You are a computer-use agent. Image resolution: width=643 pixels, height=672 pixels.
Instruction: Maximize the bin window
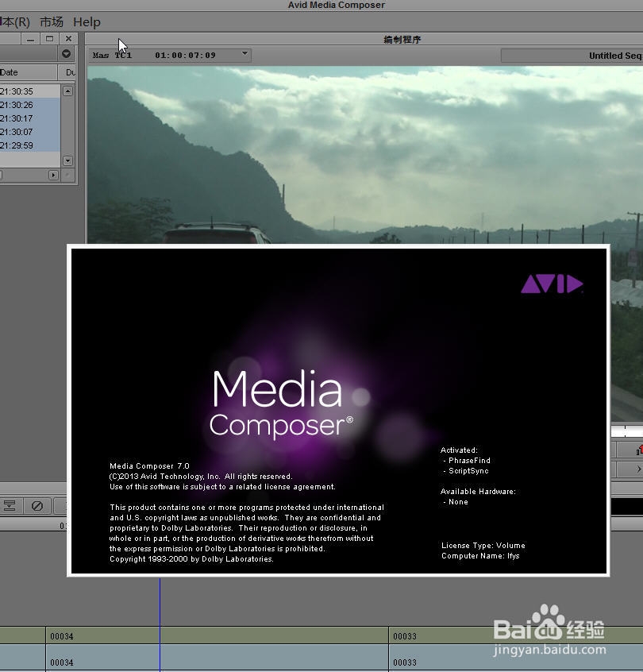tap(50, 39)
